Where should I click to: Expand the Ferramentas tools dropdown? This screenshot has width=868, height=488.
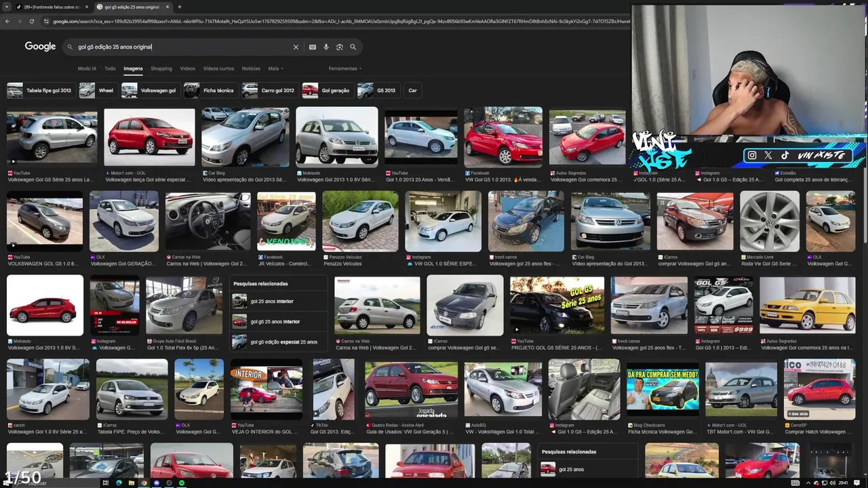tap(345, 68)
